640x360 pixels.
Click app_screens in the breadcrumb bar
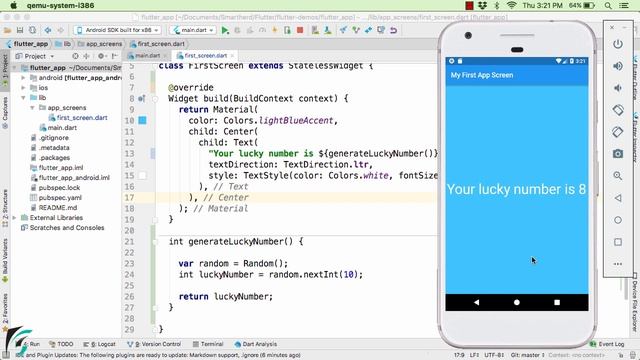[100, 44]
